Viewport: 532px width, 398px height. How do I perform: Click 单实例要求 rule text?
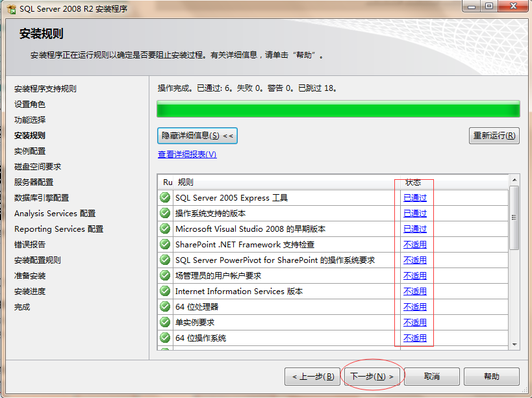195,323
